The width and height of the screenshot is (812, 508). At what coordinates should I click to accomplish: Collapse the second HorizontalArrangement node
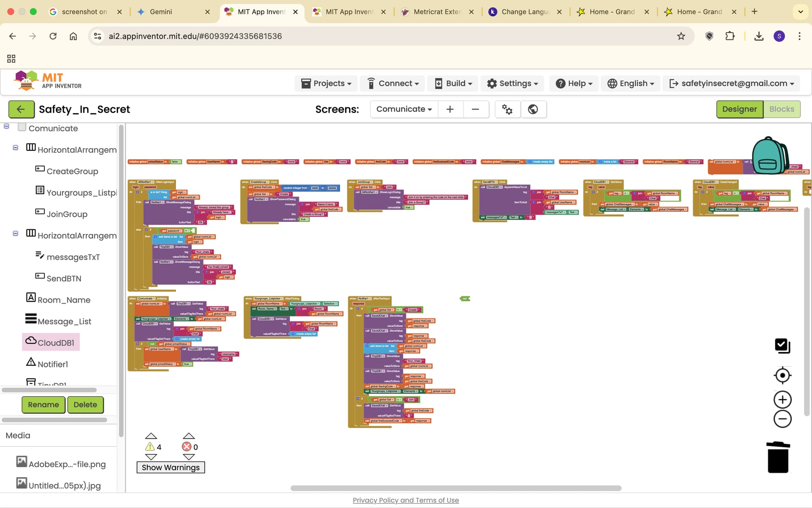tap(16, 233)
